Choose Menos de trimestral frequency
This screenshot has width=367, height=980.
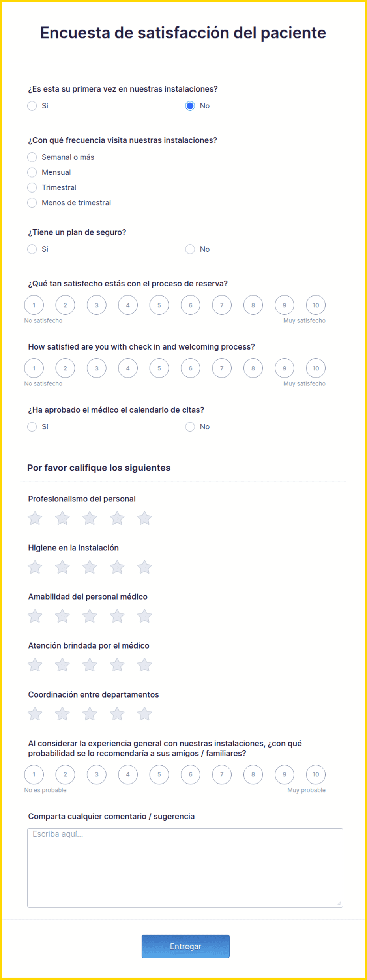(32, 202)
